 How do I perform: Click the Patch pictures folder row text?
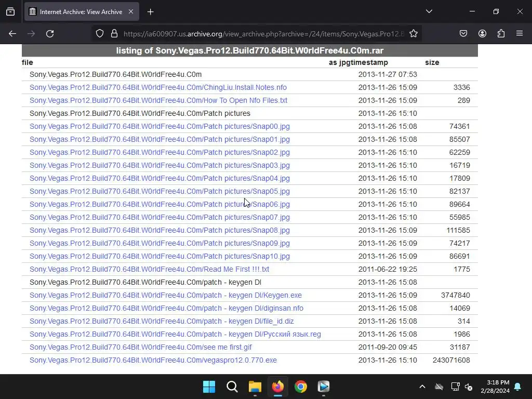(140, 113)
